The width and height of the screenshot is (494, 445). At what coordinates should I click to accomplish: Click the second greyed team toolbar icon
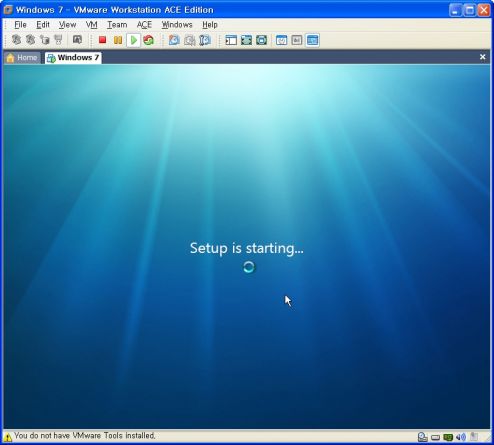(30, 40)
